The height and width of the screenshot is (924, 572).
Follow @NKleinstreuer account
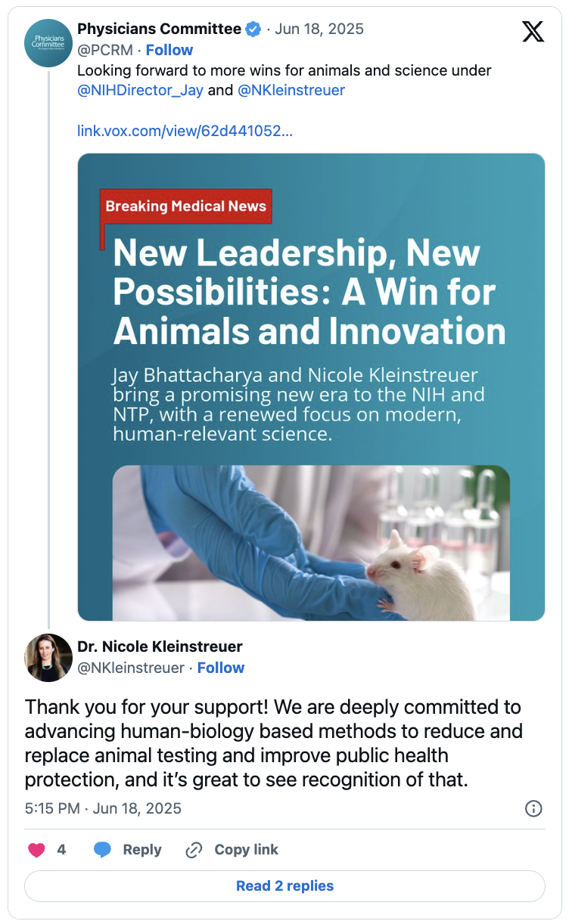click(221, 668)
